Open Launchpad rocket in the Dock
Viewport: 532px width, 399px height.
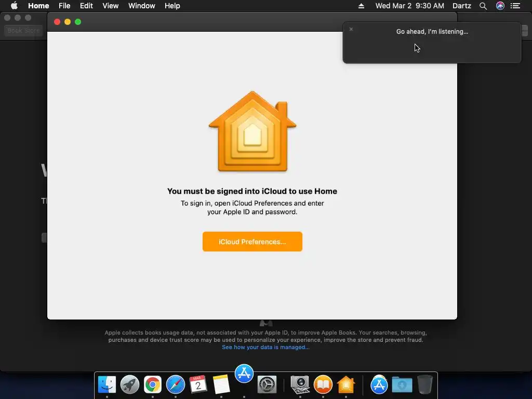click(x=129, y=384)
